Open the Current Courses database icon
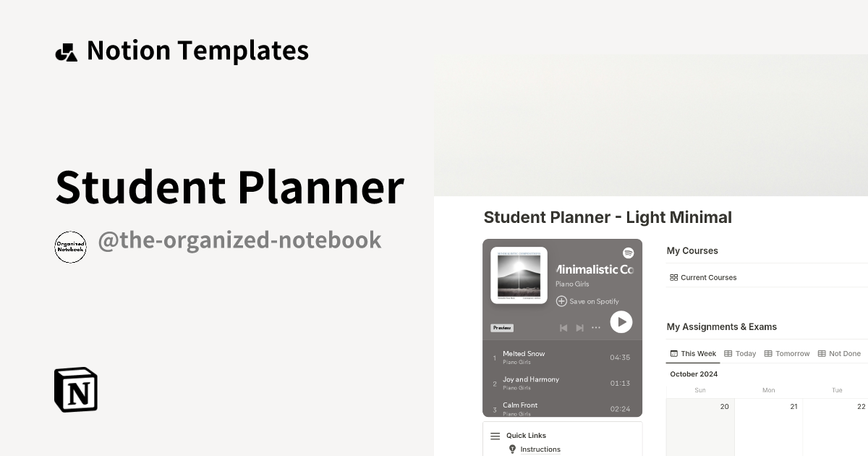The height and width of the screenshot is (456, 868). pyautogui.click(x=673, y=277)
